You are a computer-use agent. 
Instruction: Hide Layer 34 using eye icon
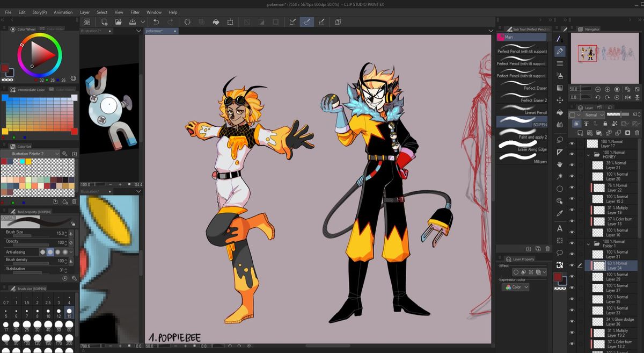[x=572, y=265]
